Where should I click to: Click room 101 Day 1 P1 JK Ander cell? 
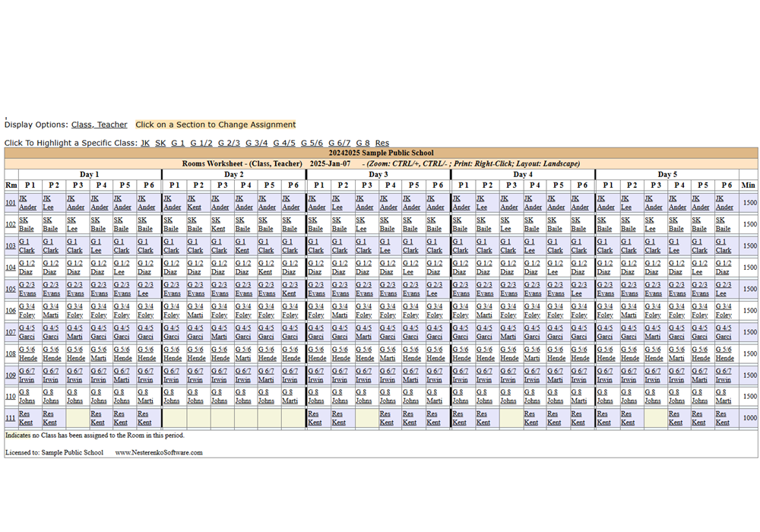click(27, 203)
